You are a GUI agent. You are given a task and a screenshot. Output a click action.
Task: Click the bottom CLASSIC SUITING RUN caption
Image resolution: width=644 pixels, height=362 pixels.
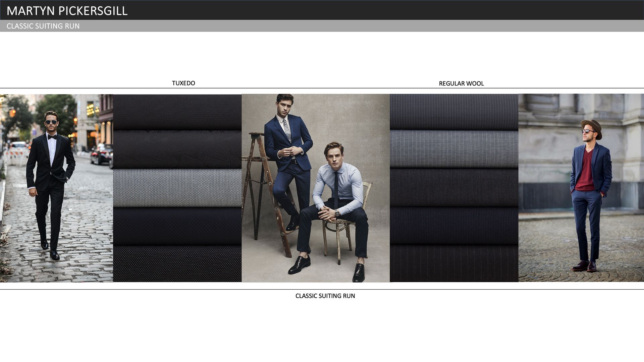pyautogui.click(x=325, y=296)
